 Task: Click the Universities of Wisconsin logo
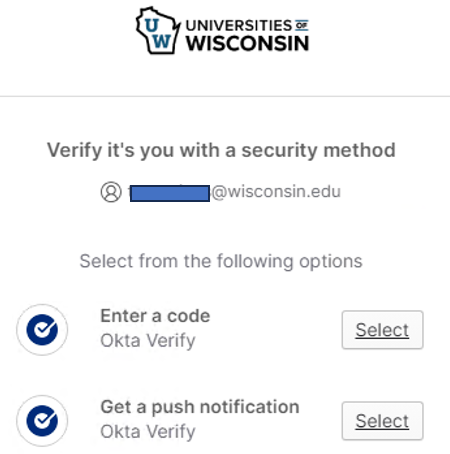tap(222, 31)
